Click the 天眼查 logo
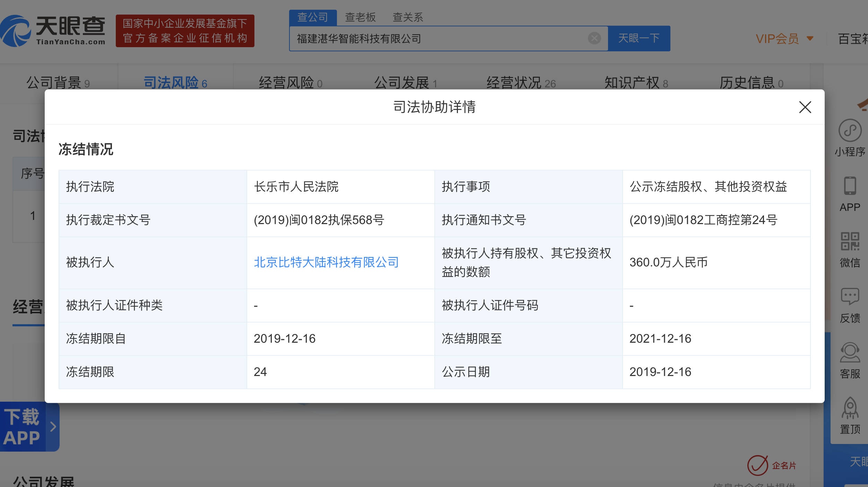This screenshot has height=487, width=868. click(x=53, y=31)
